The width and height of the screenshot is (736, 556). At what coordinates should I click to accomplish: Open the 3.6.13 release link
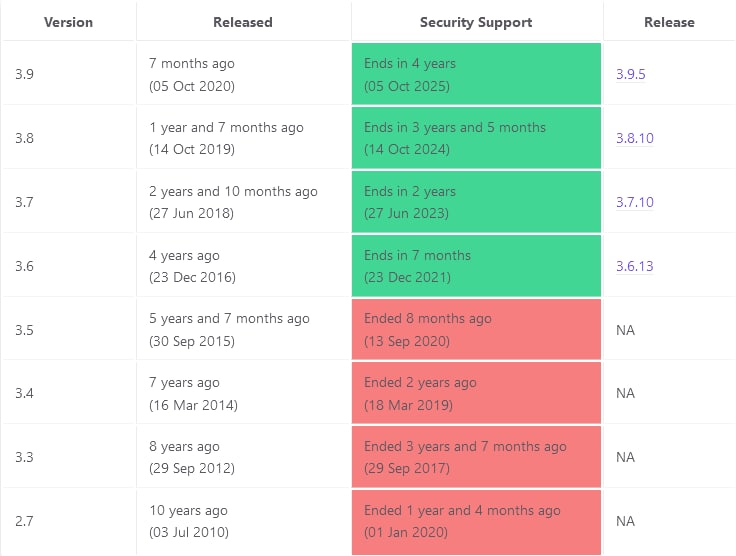click(x=635, y=266)
